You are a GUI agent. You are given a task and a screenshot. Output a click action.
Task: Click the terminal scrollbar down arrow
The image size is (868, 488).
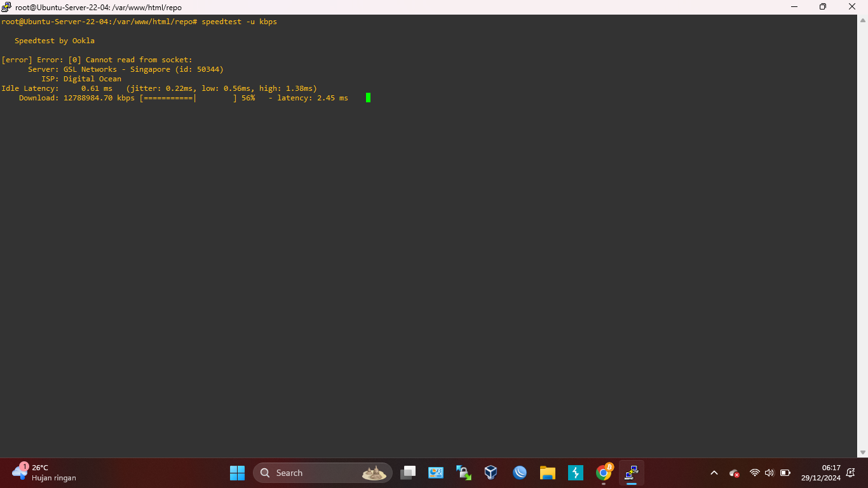point(862,452)
